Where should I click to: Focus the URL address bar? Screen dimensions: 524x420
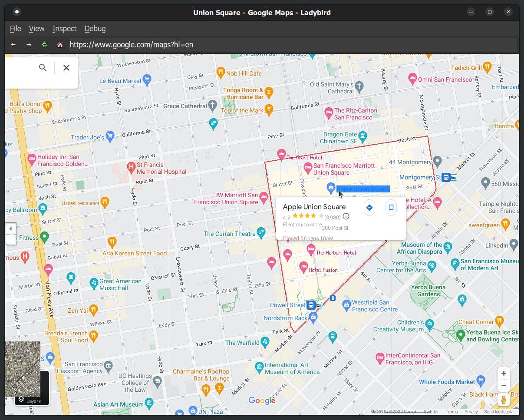(293, 44)
